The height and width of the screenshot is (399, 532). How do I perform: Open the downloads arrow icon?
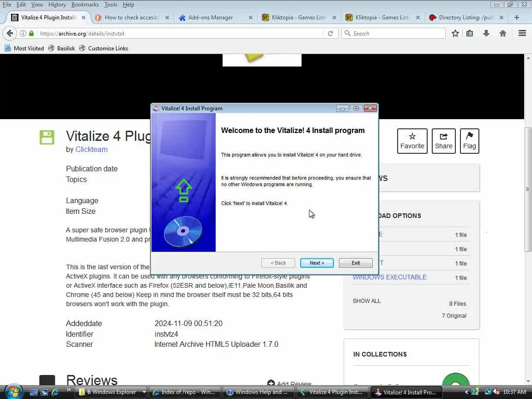[486, 33]
